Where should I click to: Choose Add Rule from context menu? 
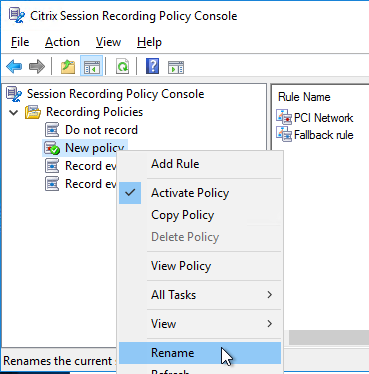200,164
